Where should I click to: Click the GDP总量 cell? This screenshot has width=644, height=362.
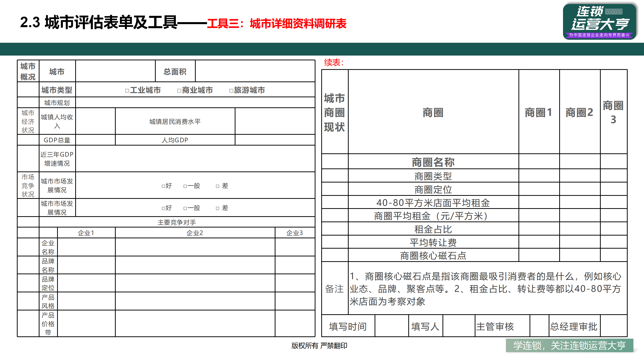click(x=57, y=140)
